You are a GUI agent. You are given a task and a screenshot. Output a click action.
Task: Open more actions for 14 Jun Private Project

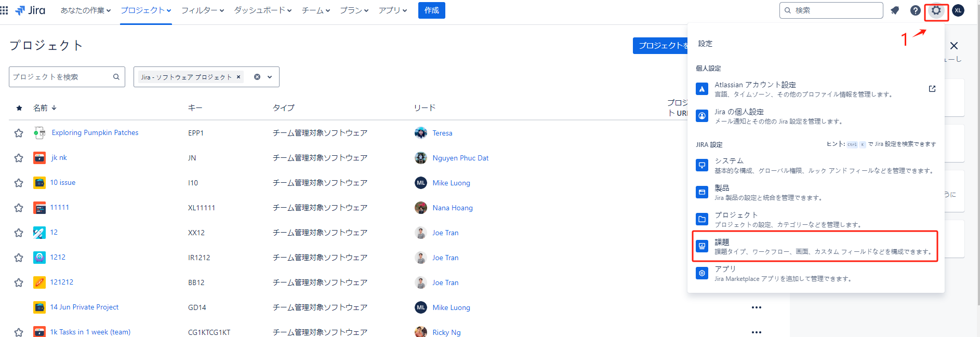pyautogui.click(x=756, y=307)
